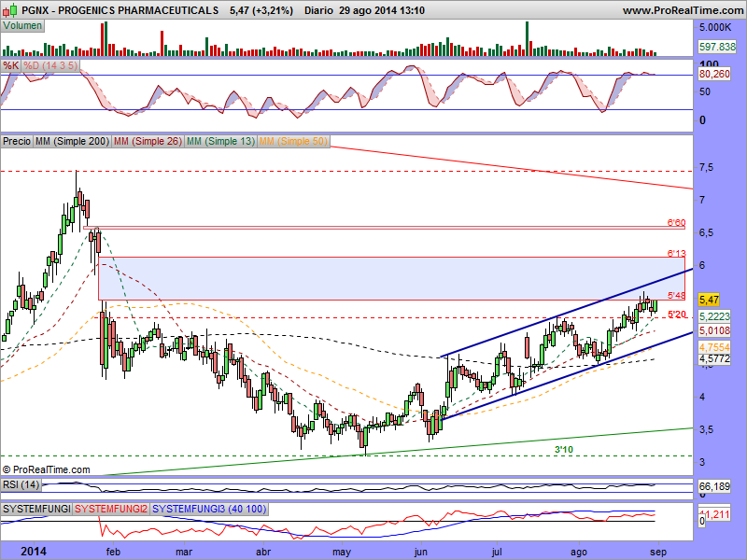Click the 5,47 (+3,21%) quote in header

pyautogui.click(x=261, y=10)
